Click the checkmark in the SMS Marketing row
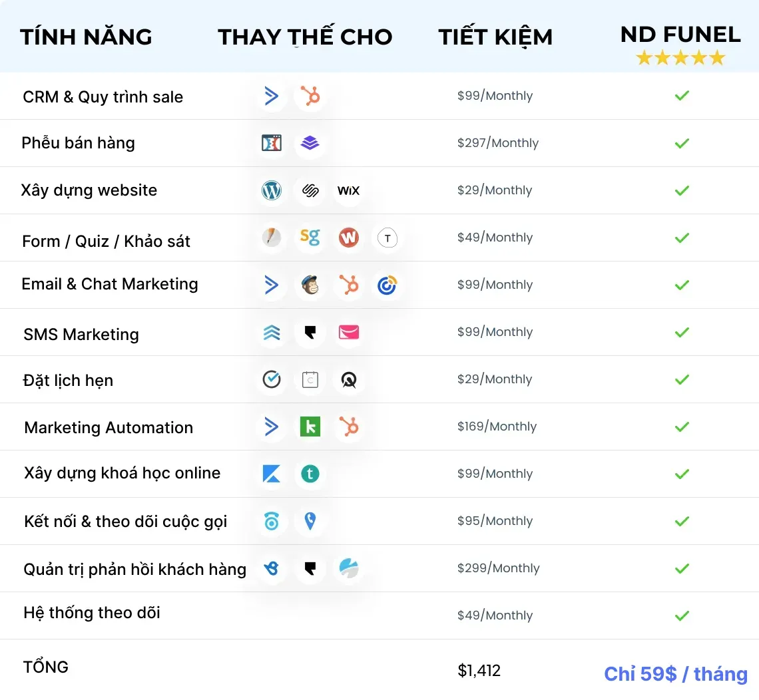 (x=682, y=332)
